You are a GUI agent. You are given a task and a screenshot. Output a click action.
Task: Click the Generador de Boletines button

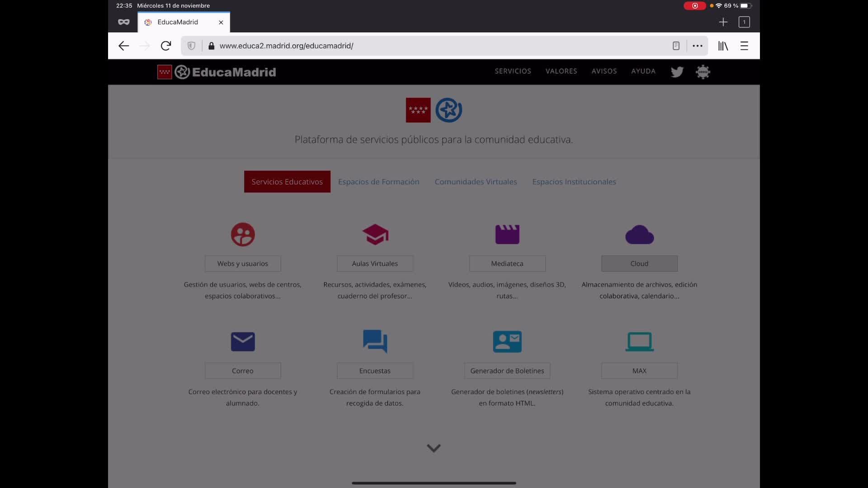click(507, 371)
